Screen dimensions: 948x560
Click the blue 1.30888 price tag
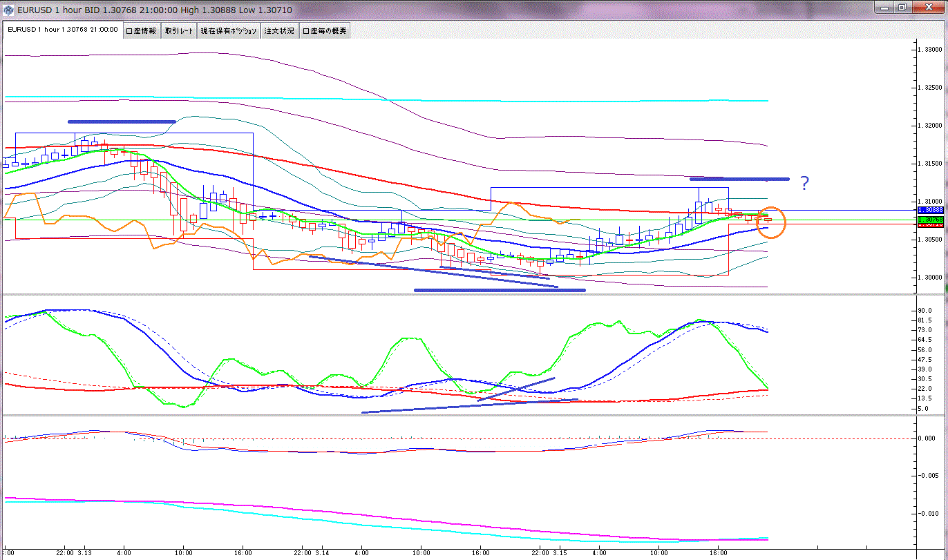pos(930,209)
